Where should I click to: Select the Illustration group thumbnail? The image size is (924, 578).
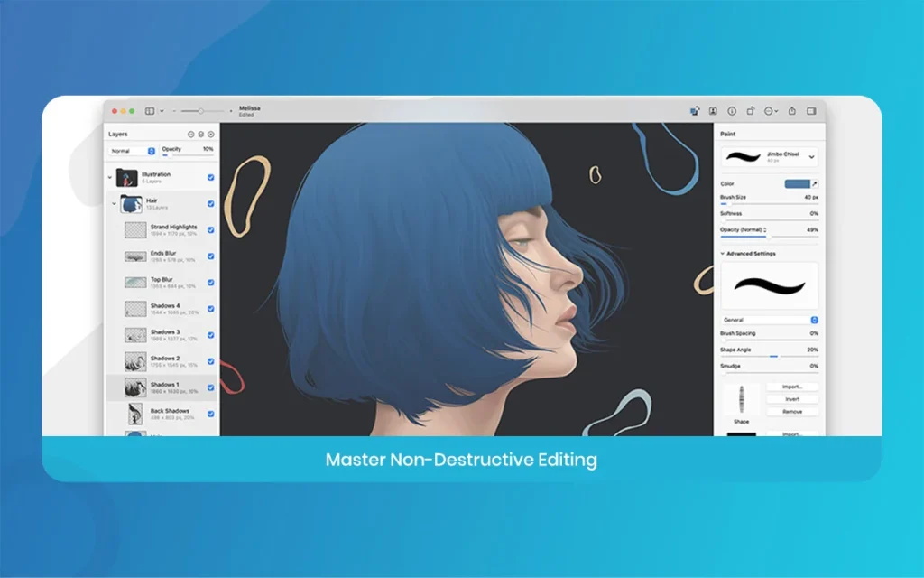click(x=126, y=178)
